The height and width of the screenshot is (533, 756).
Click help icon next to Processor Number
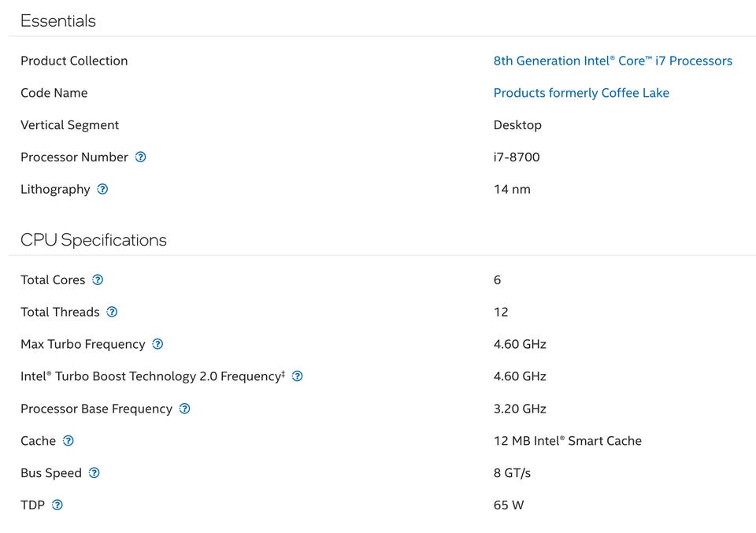pos(140,157)
